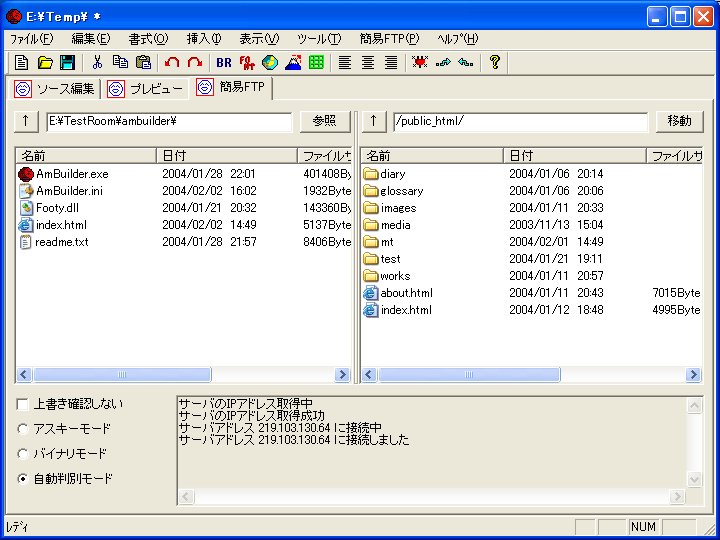Click remote list horizontal scrollbar thumb
Screen dimensions: 720x540
click(x=468, y=375)
